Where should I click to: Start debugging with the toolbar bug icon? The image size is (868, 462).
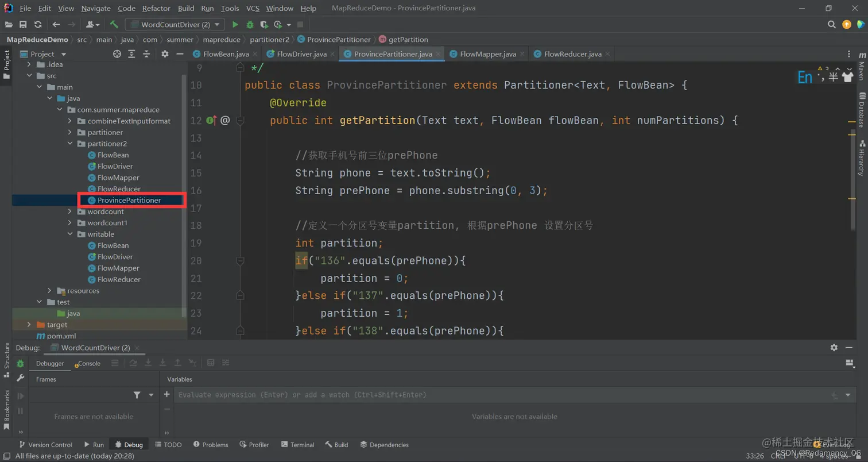click(x=250, y=25)
